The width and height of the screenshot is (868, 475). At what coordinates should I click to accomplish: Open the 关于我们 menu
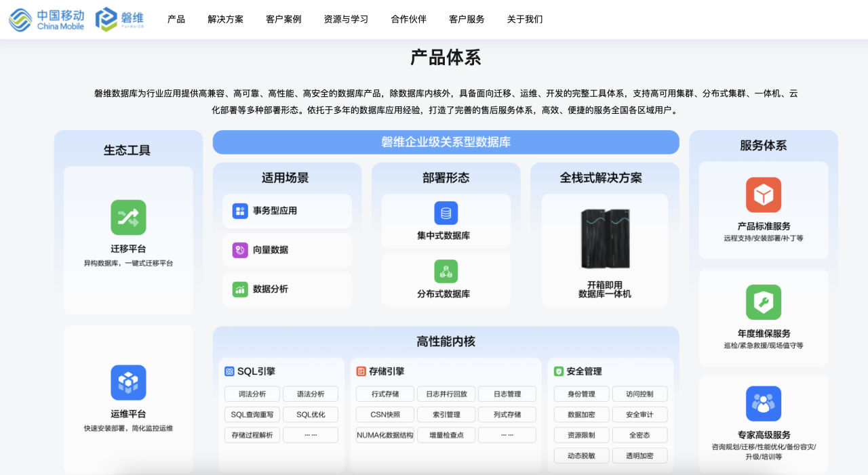pyautogui.click(x=525, y=19)
